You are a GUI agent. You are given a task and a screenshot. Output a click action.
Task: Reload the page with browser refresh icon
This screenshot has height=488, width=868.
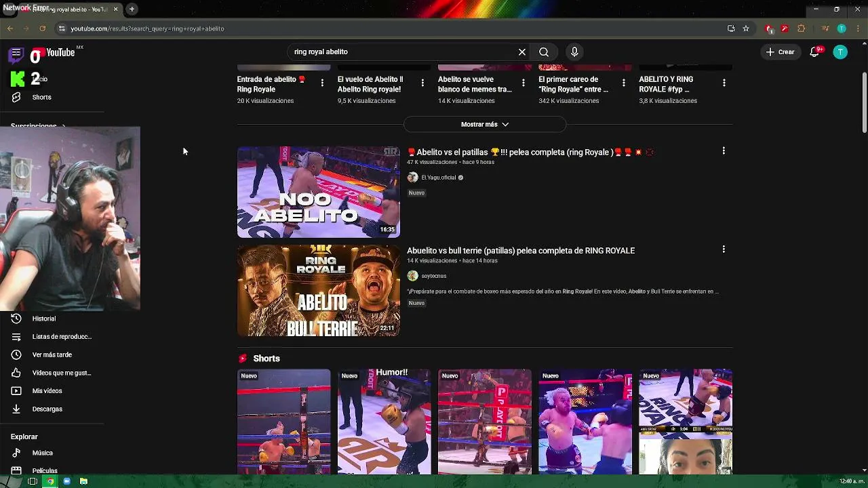pyautogui.click(x=42, y=28)
